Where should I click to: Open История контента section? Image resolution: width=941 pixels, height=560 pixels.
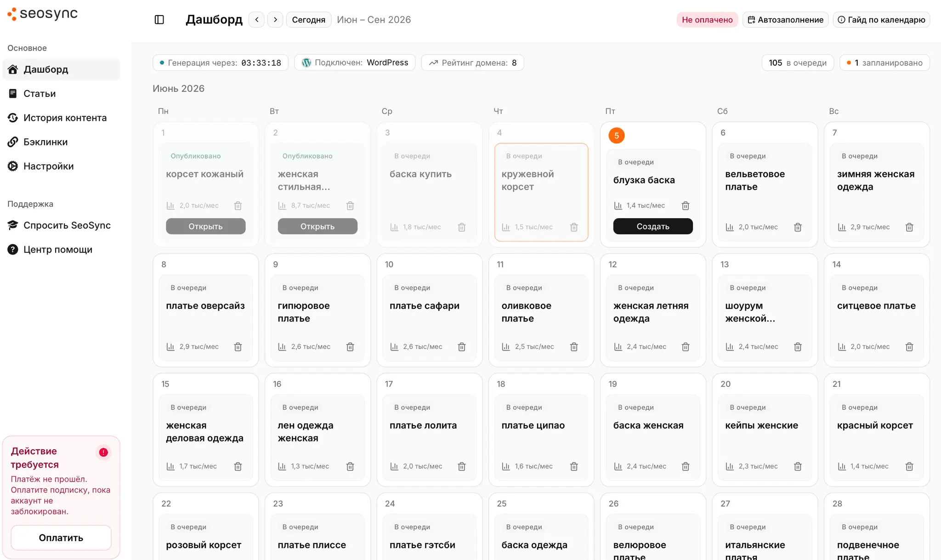pyautogui.click(x=61, y=118)
